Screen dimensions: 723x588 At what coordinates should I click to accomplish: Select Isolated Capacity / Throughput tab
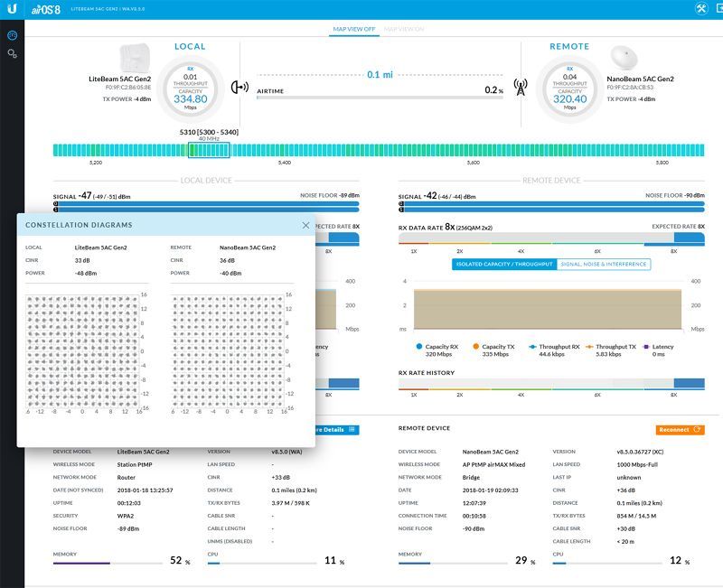(504, 264)
